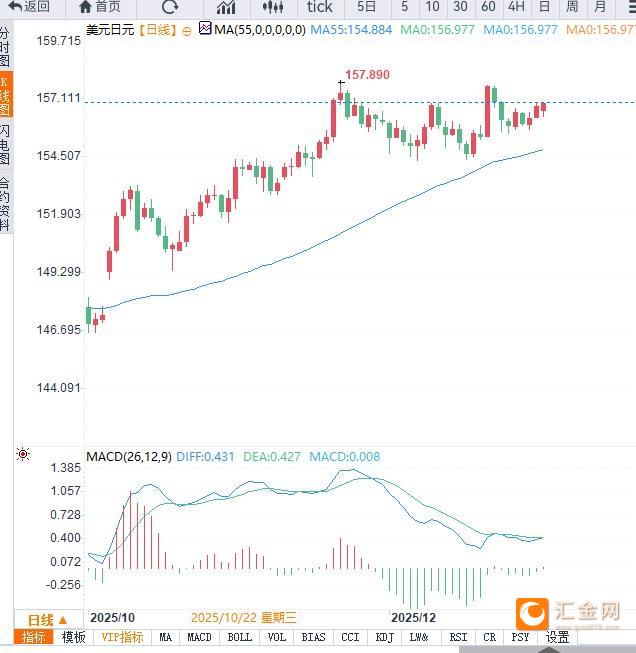Image resolution: width=636 pixels, height=653 pixels.
Task: Go to 首页 home
Action: pyautogui.click(x=100, y=7)
